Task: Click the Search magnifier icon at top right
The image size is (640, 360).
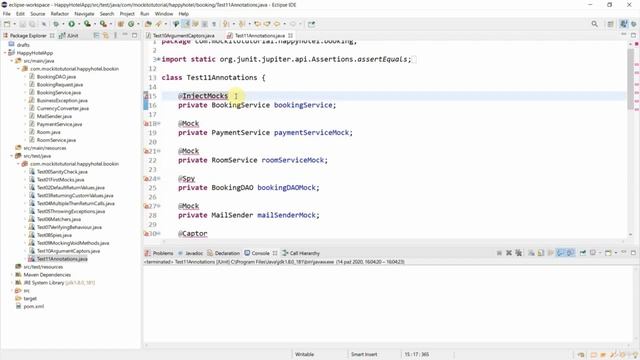Action: (595, 24)
